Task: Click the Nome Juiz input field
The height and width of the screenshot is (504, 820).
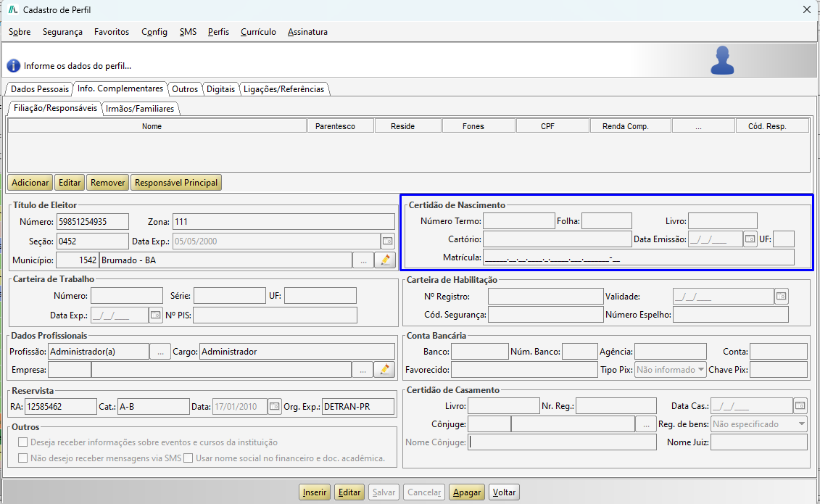Action: point(759,442)
